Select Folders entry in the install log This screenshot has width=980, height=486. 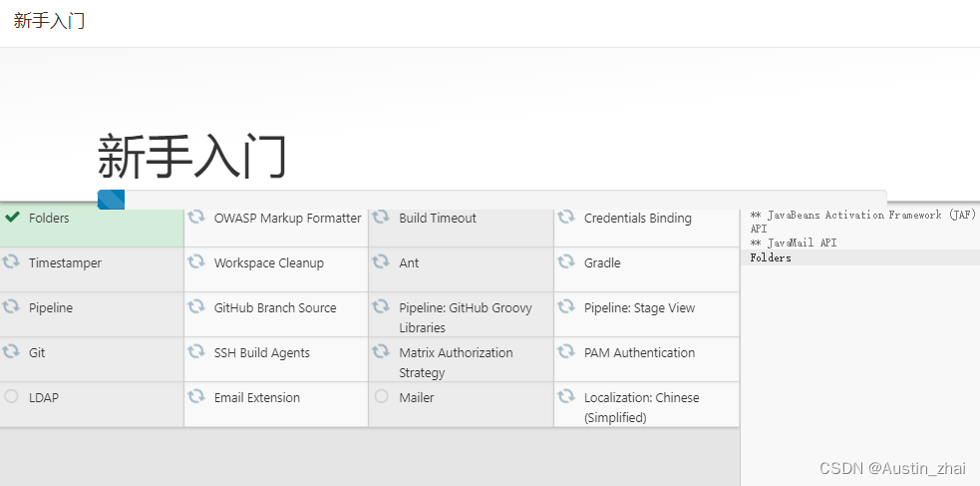coord(771,257)
